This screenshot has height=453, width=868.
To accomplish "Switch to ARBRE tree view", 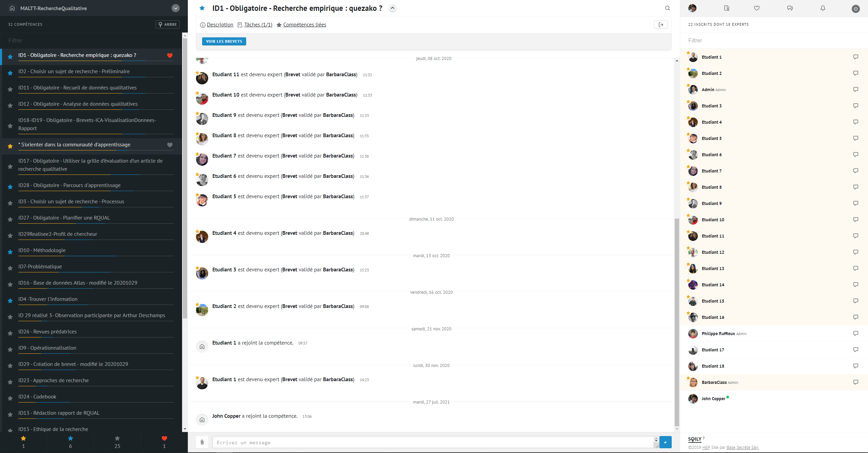I will click(x=167, y=24).
